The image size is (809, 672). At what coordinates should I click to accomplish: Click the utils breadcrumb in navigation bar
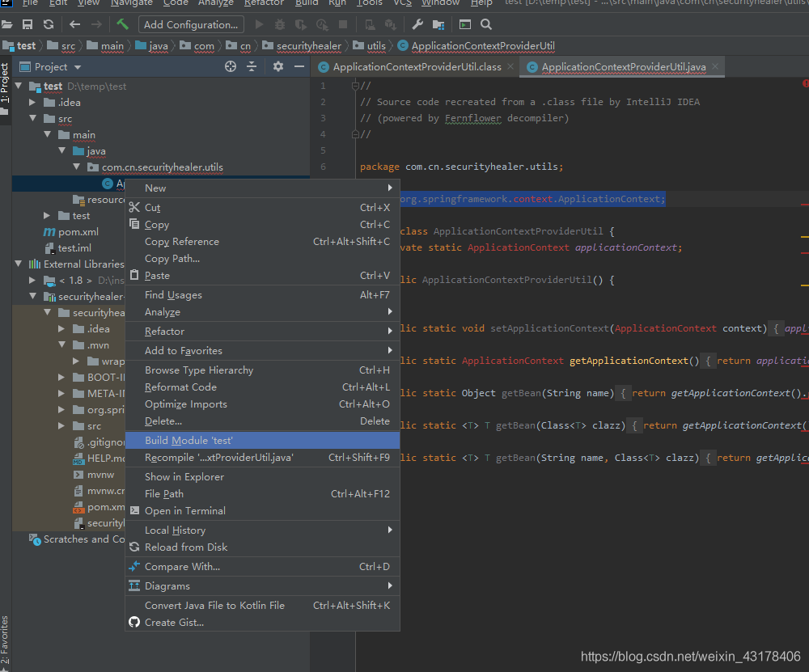pyautogui.click(x=375, y=46)
